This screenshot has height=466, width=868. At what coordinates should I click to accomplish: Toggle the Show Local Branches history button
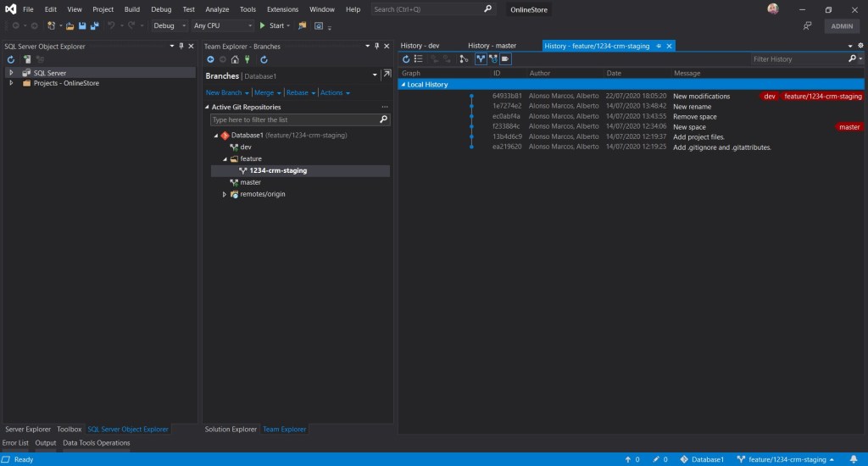tap(481, 59)
